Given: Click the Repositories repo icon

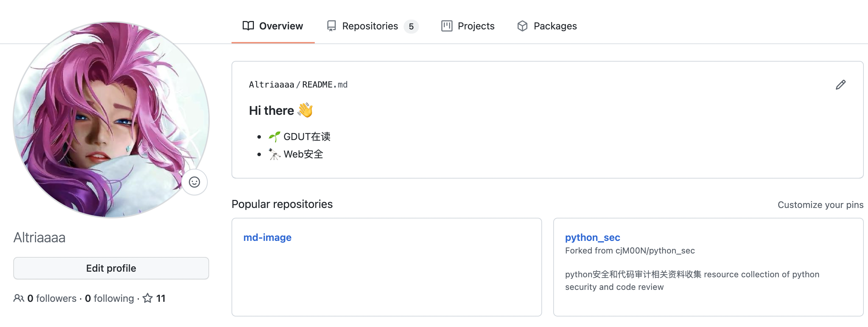Looking at the screenshot, I should point(331,26).
